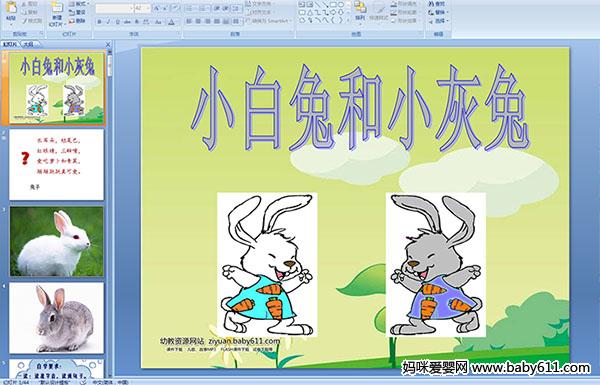Open the font color swatch
The image size is (600, 385).
[171, 22]
